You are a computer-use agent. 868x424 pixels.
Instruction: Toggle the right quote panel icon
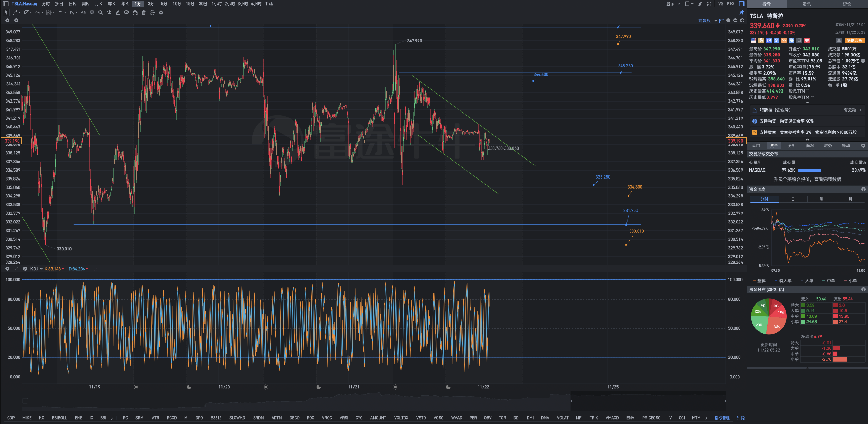(x=742, y=4)
